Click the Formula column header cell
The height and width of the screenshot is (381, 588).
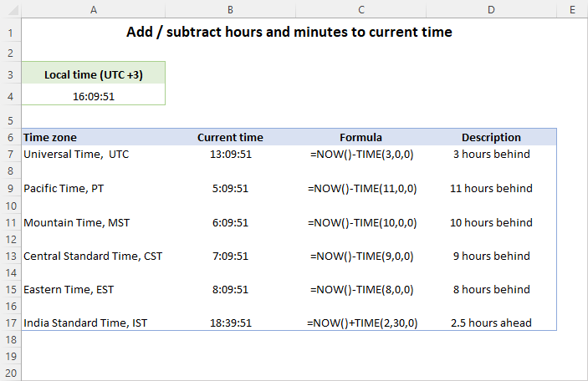pyautogui.click(x=360, y=137)
